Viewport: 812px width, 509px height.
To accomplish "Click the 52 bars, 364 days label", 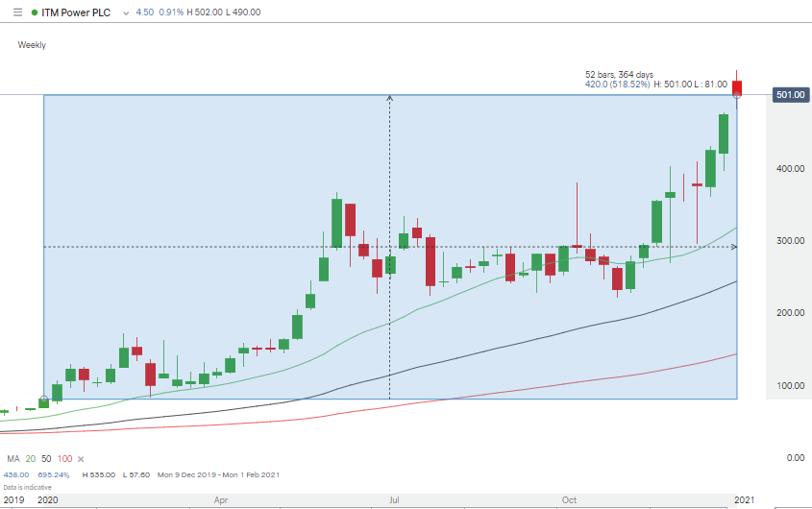I will (619, 75).
